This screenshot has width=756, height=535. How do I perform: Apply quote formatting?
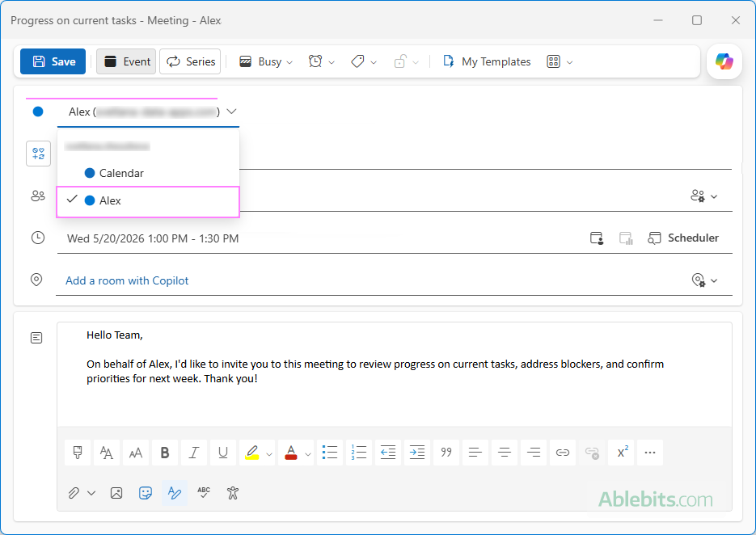(446, 452)
